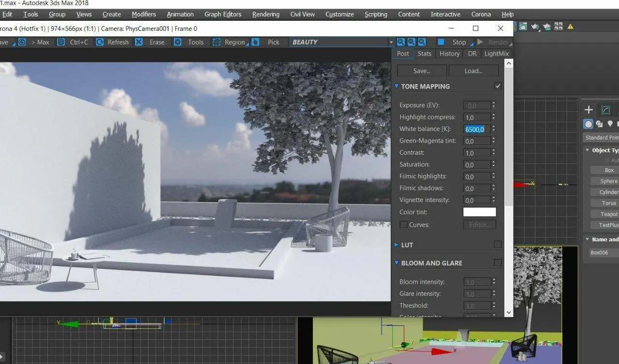
Task: Click the Highlight compress value field
Action: [477, 117]
